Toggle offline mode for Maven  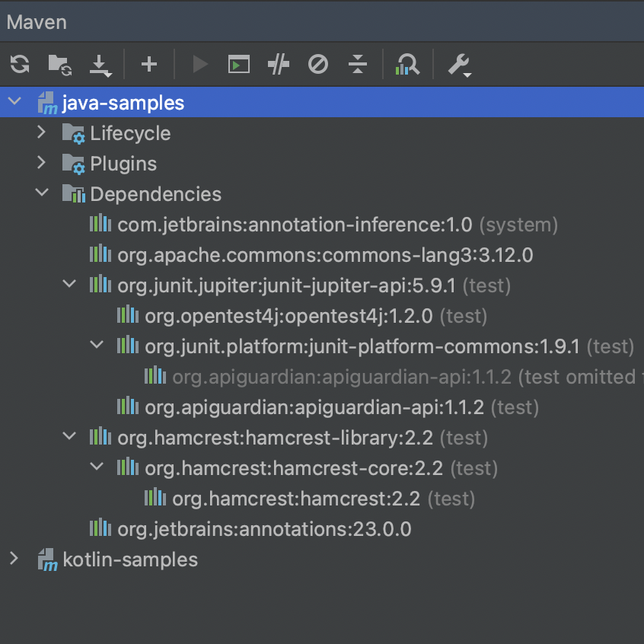[x=317, y=64]
